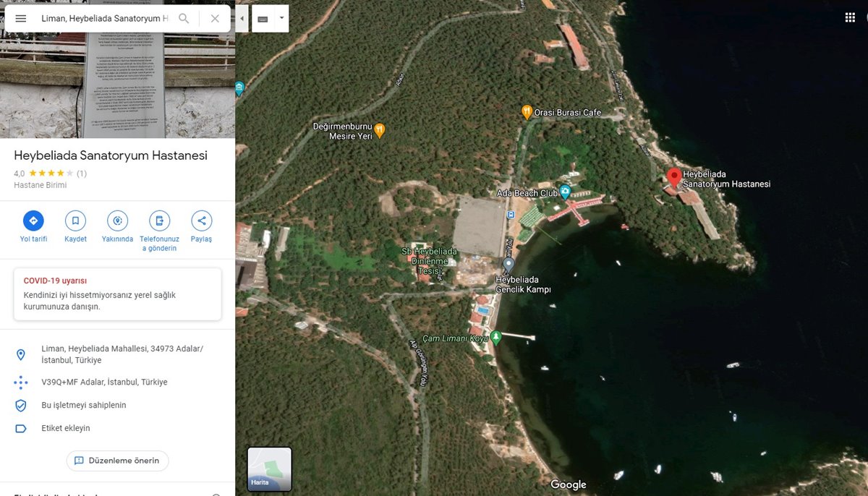The width and height of the screenshot is (868, 496).
Task: Send to phone via Telefonunuza gönderin
Action: [x=159, y=221]
